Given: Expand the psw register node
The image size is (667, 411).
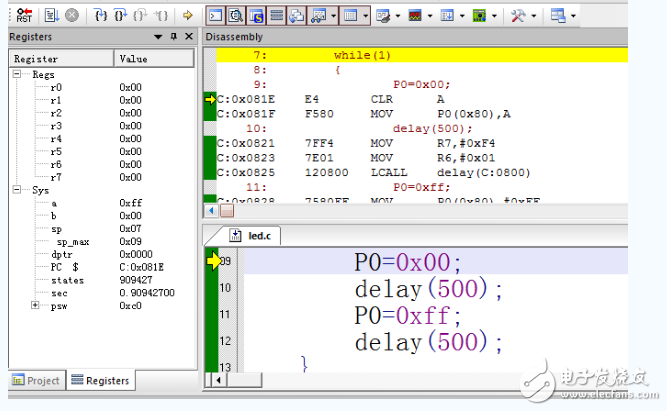Looking at the screenshot, I should coord(36,306).
